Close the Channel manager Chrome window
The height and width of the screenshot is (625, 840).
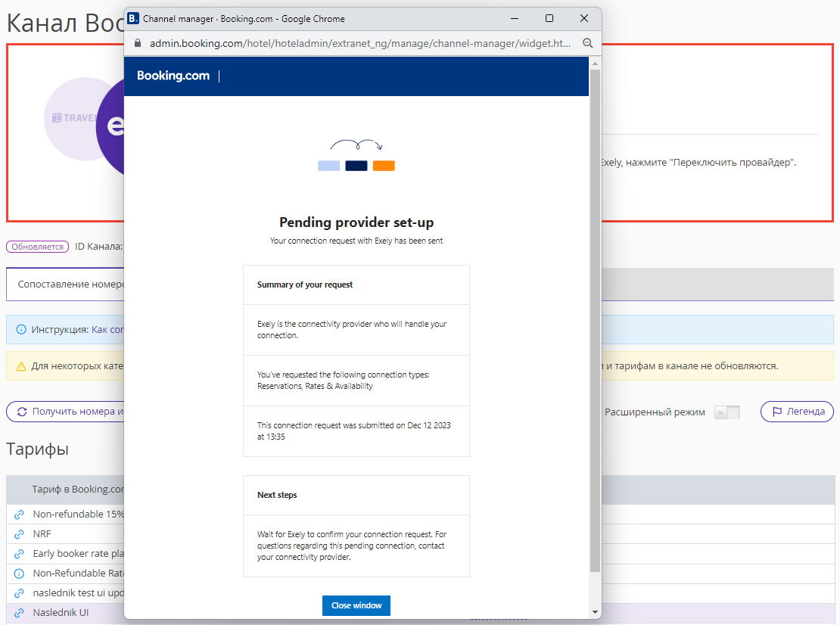[x=584, y=18]
